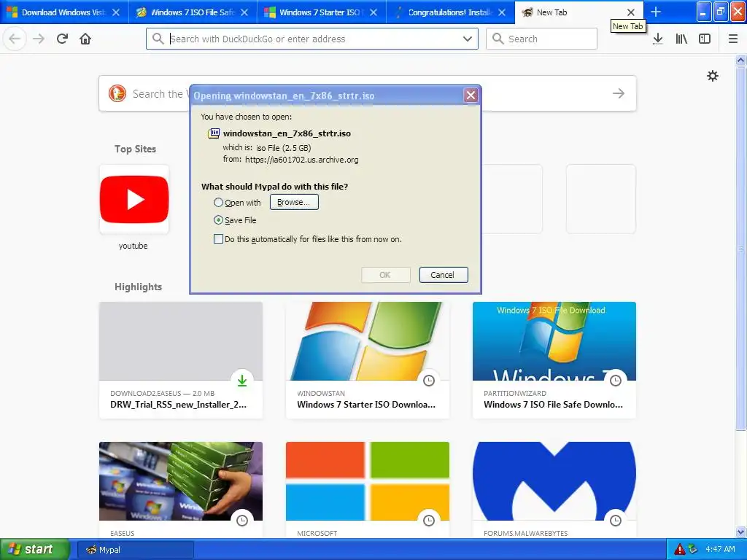Click the network tray icon
747x560 pixels.
click(693, 549)
